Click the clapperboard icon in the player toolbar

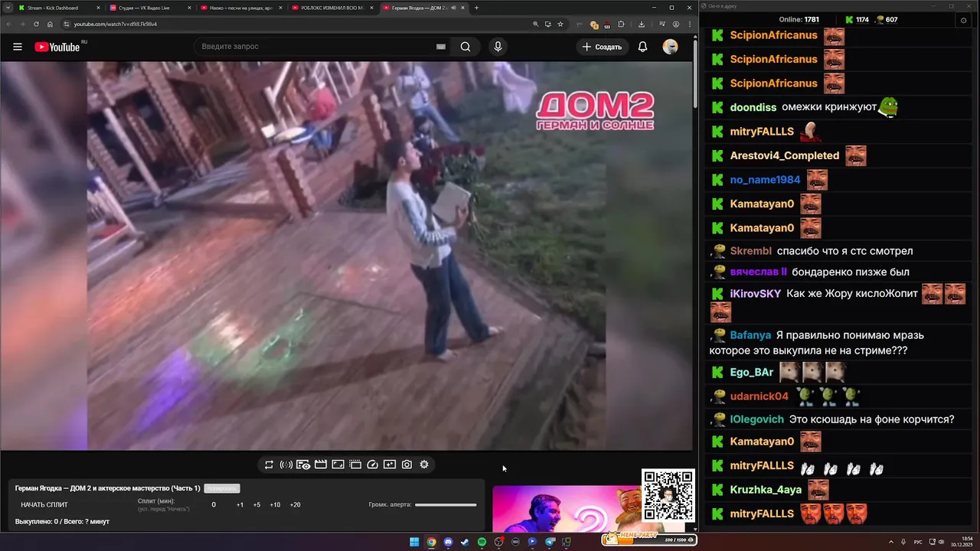[x=321, y=465]
